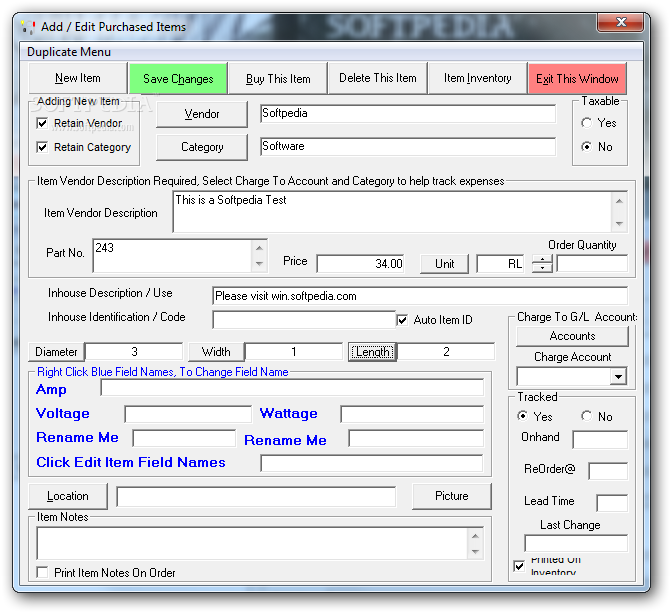Click Buy This Item
Viewport: 671px width, 613px height.
[x=278, y=78]
